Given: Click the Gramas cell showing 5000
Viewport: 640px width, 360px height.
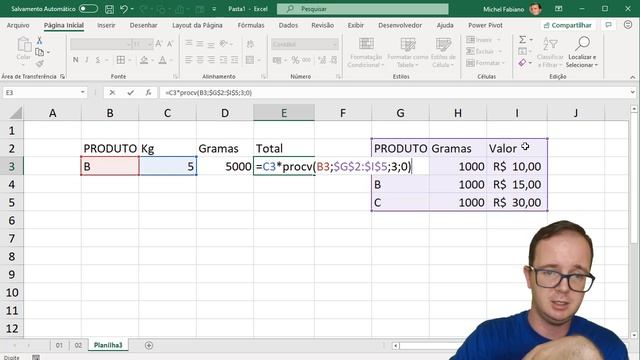Looking at the screenshot, I should coord(224,166).
